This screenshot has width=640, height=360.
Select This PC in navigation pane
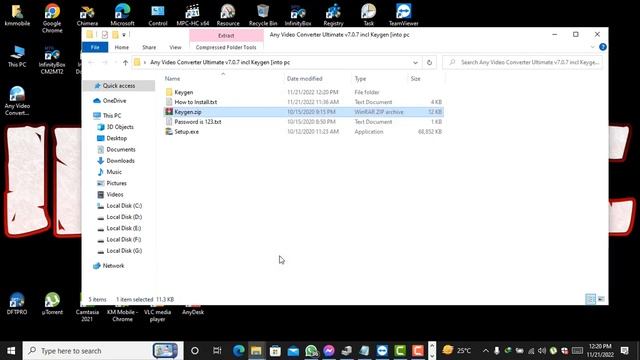pos(112,116)
